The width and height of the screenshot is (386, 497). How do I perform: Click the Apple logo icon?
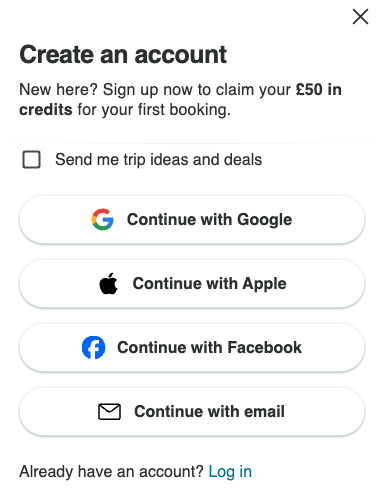tap(108, 283)
